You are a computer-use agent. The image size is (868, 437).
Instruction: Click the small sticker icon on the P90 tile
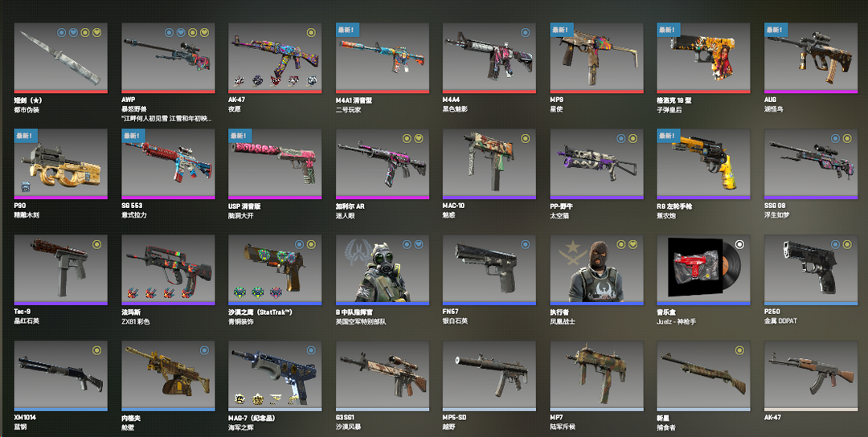26,186
